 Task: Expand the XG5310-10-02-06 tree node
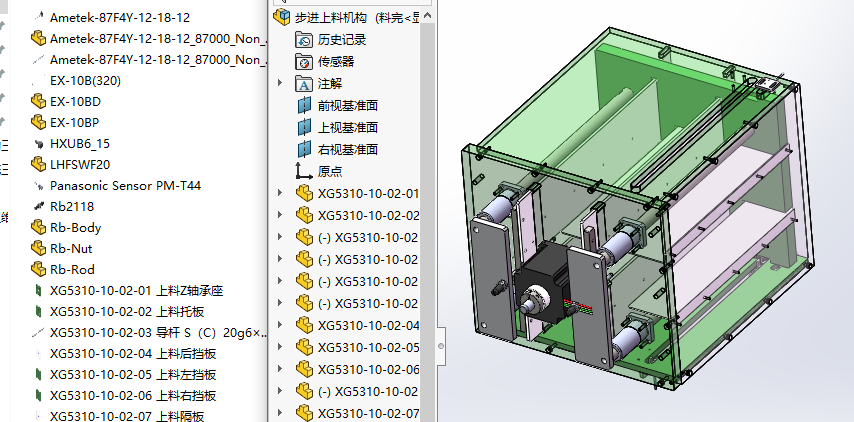coord(280,369)
